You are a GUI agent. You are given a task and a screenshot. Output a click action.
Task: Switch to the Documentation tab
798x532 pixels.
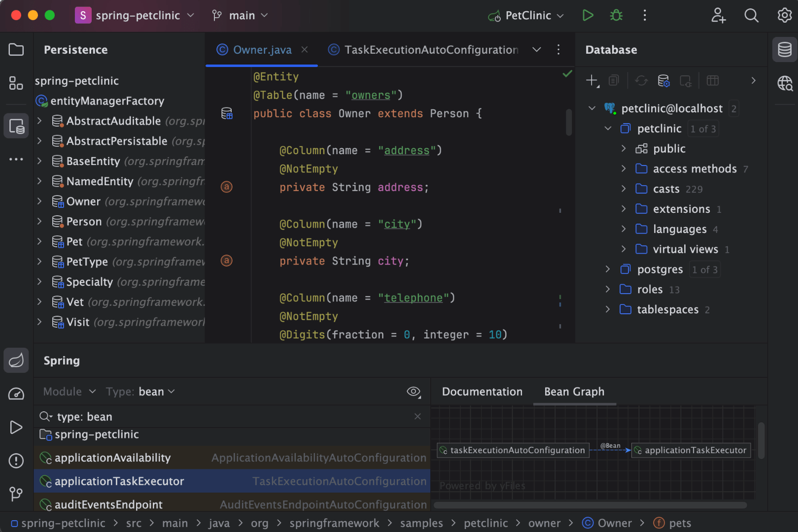pyautogui.click(x=482, y=392)
